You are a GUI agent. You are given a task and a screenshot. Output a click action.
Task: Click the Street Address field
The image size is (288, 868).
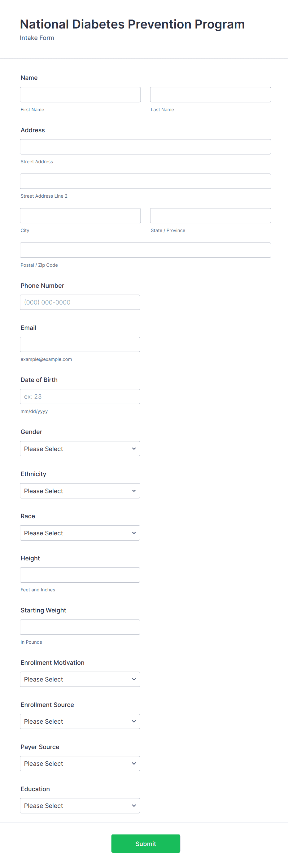point(145,146)
